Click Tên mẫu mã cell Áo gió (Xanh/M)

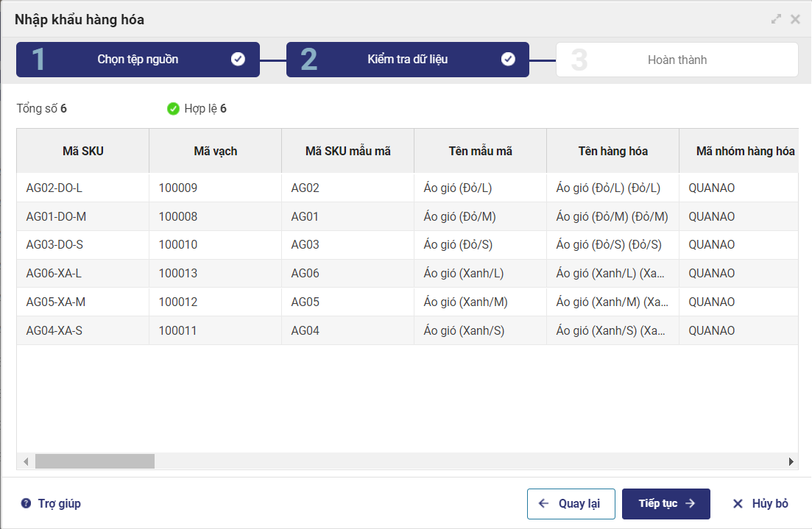[481, 302]
